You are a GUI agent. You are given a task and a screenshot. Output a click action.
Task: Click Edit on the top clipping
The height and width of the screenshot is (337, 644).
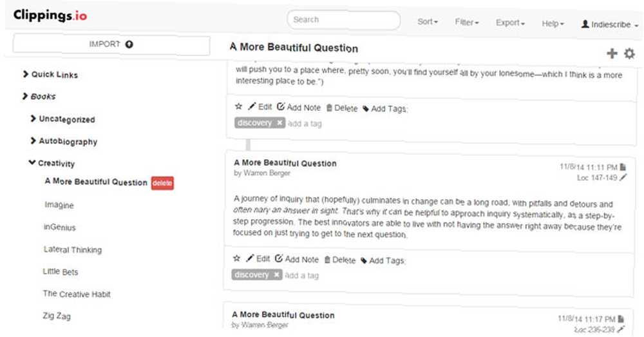[260, 107]
